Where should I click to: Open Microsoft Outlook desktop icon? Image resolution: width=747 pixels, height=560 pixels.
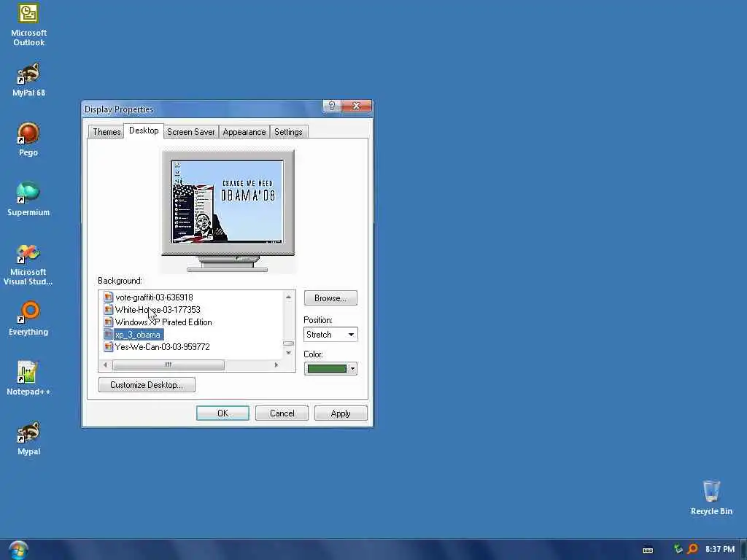[28, 25]
